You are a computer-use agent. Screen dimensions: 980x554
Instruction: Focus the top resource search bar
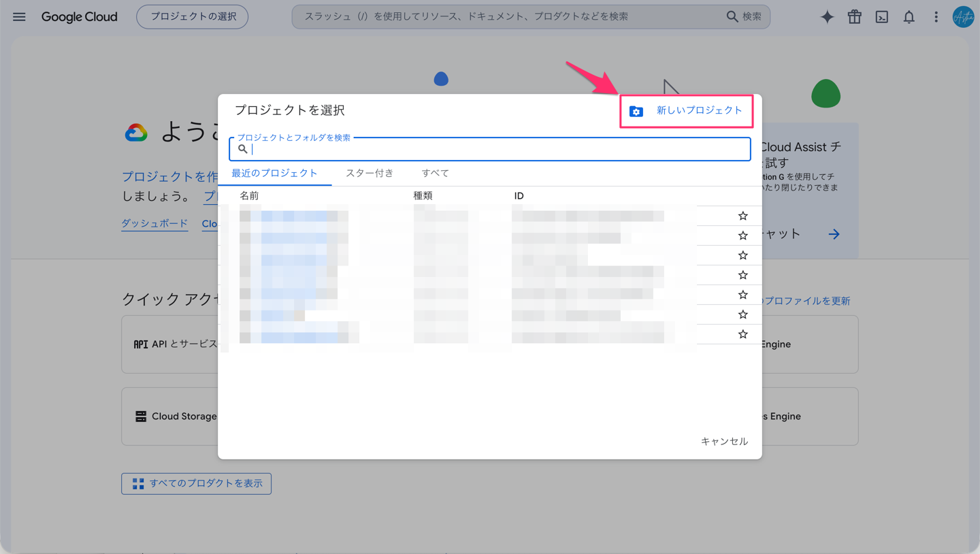pos(531,16)
